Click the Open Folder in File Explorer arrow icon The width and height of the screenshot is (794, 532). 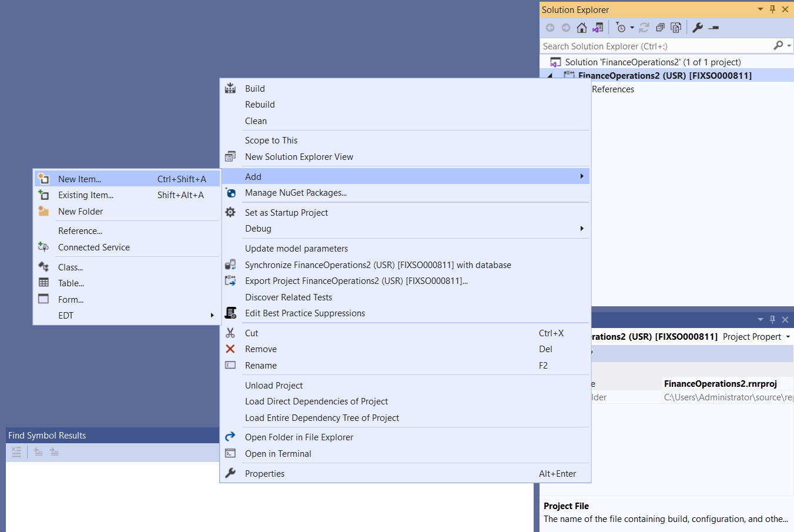coord(230,437)
